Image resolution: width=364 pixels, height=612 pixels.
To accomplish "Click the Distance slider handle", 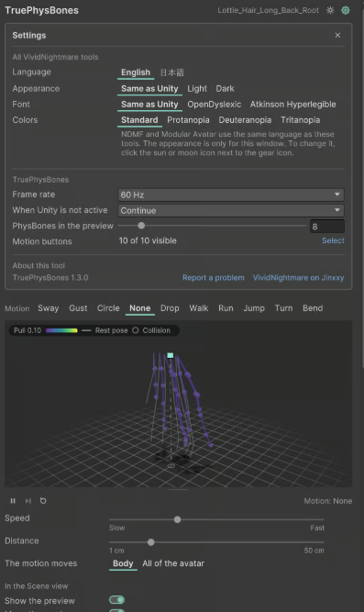I will (x=150, y=542).
